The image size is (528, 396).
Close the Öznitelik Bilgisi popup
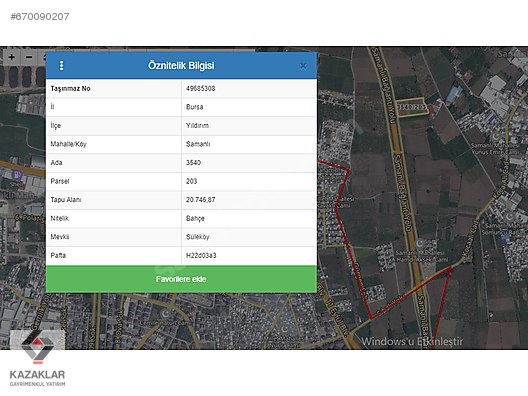(303, 66)
